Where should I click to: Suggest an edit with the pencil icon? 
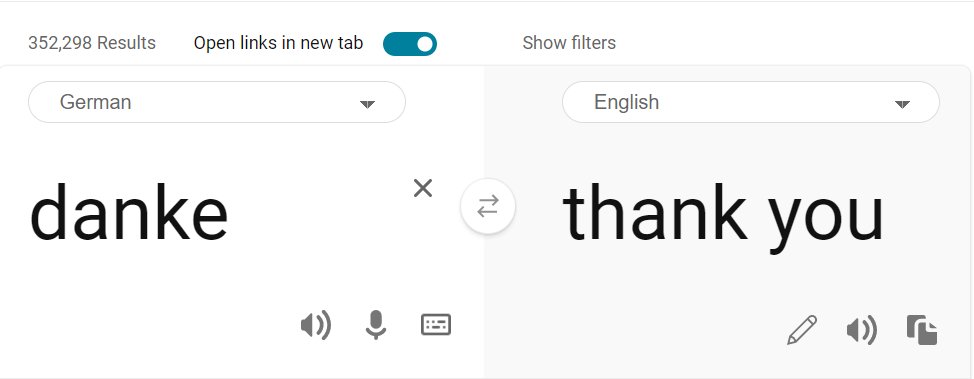point(802,330)
